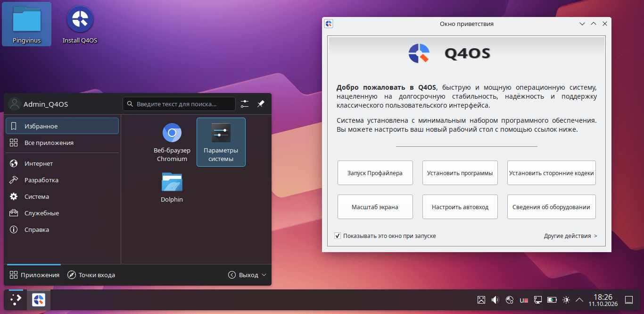644x314 pixels.
Task: Maximize the Окно приветствия window
Action: pos(594,24)
